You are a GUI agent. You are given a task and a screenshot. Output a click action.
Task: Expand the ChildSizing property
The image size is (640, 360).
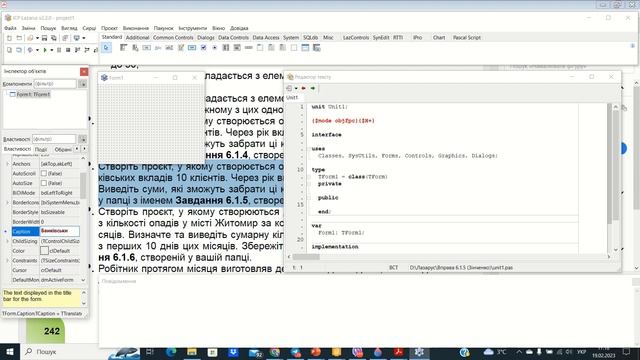tap(7, 241)
